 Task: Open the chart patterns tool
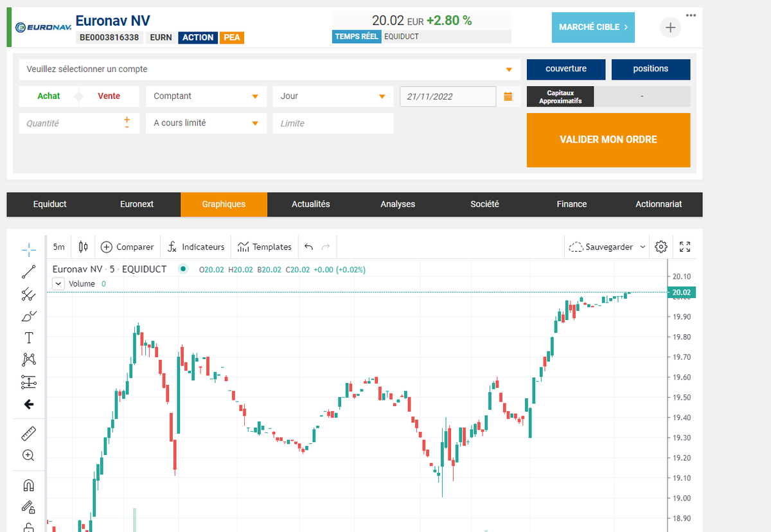pos(28,360)
